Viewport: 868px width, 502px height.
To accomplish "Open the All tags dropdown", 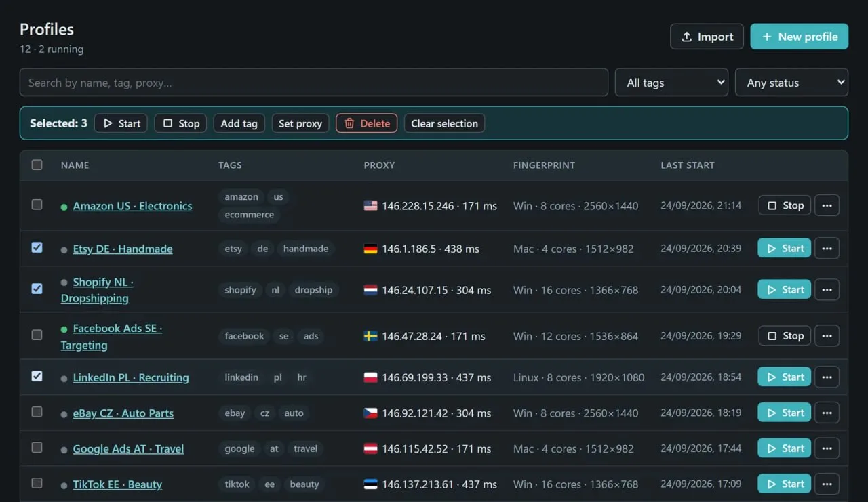I will 671,83.
